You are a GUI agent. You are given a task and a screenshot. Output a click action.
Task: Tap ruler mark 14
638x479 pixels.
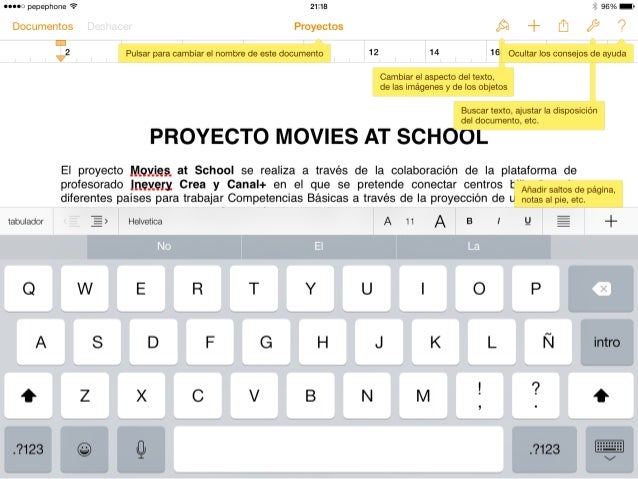434,52
